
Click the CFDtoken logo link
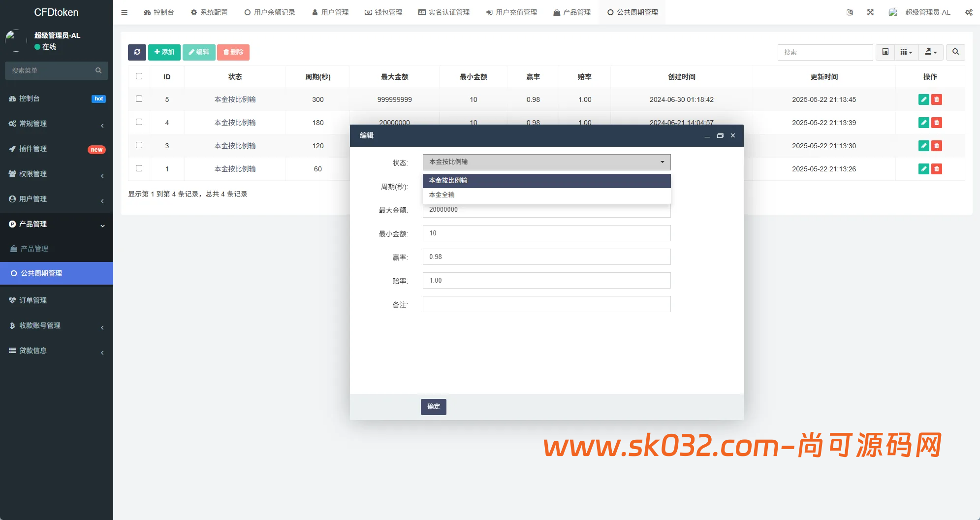click(56, 12)
